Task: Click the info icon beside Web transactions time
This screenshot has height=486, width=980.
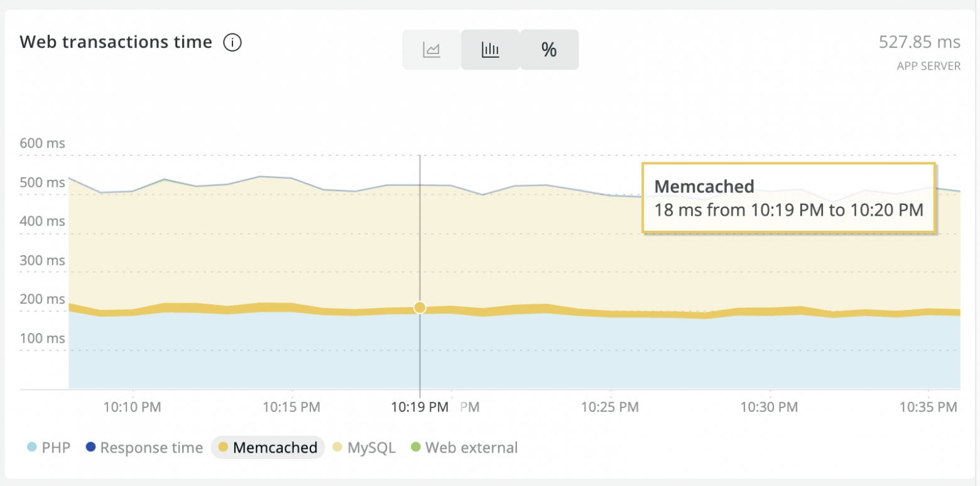Action: (232, 43)
